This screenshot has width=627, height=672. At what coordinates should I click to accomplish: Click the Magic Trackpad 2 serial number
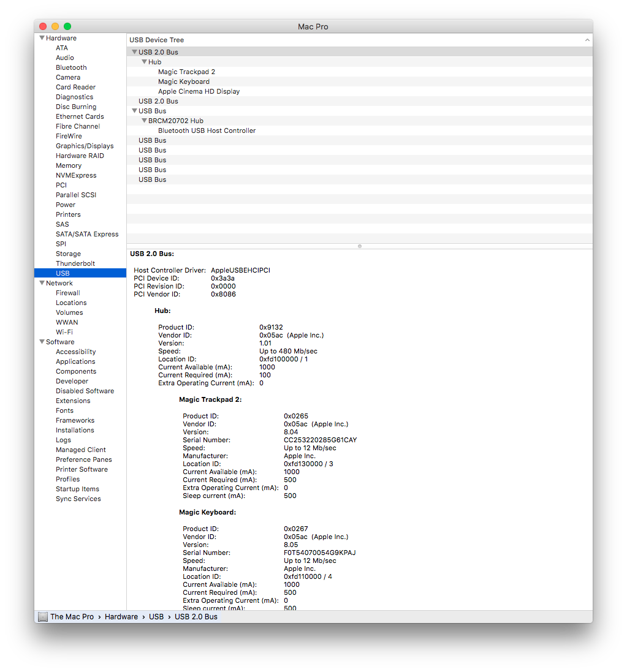point(321,440)
